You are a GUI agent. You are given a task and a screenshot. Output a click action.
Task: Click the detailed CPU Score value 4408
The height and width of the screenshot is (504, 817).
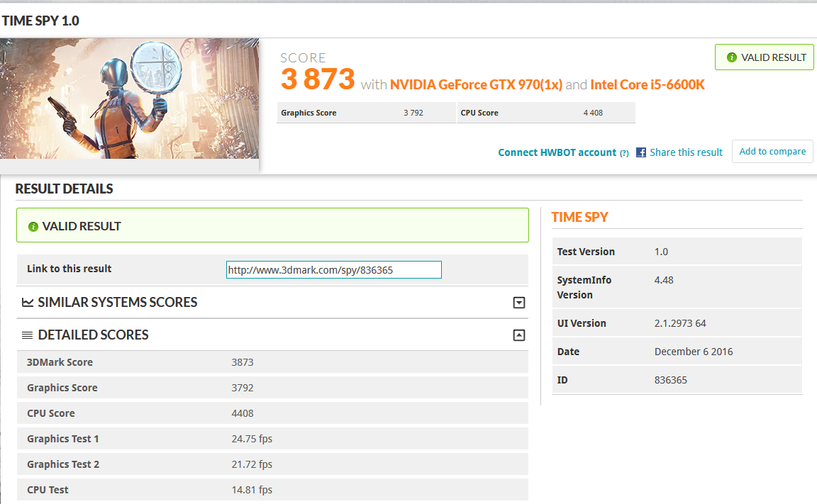(243, 413)
